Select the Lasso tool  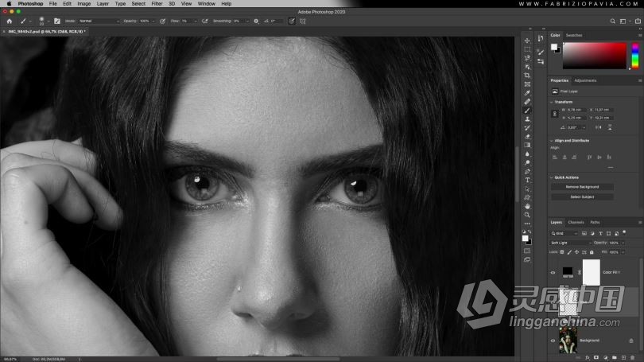(527, 58)
